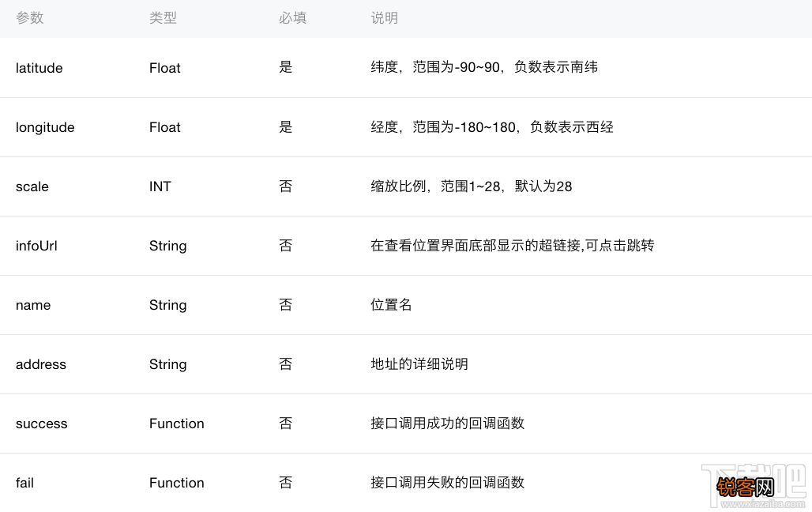812x512 pixels.
Task: Click 是 in the longitude row
Action: coord(286,127)
